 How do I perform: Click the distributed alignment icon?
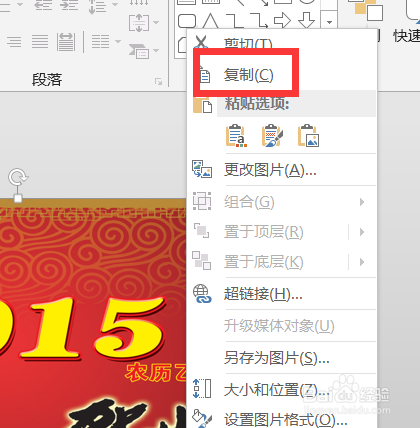coord(66,42)
